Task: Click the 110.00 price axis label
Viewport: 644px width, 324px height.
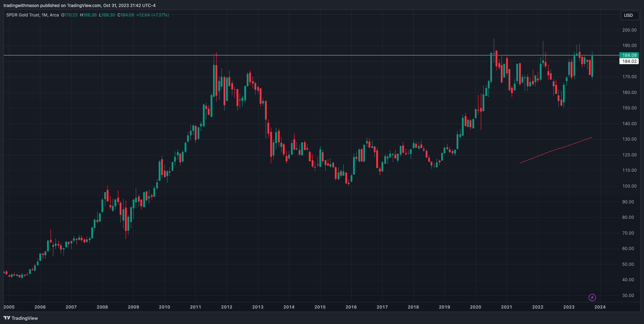Action: click(629, 170)
